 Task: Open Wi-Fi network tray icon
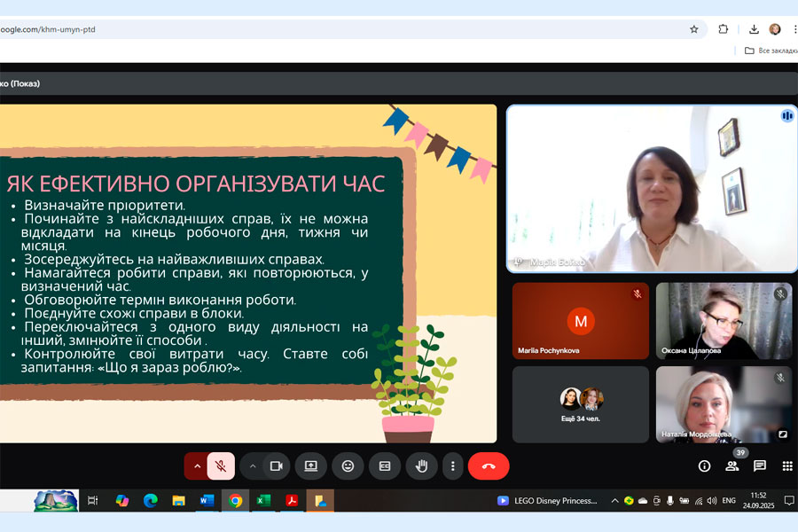[699, 502]
